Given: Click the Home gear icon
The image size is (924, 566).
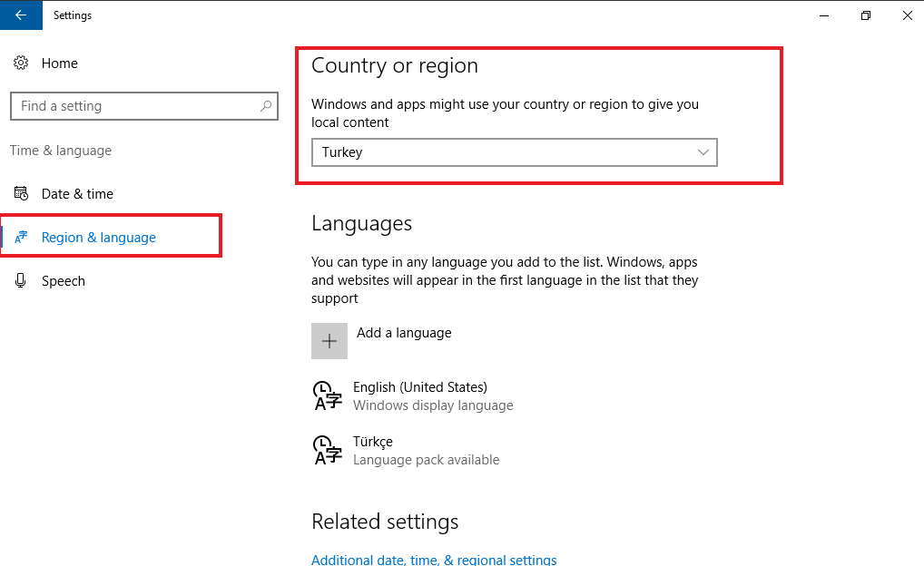Looking at the screenshot, I should [x=21, y=63].
